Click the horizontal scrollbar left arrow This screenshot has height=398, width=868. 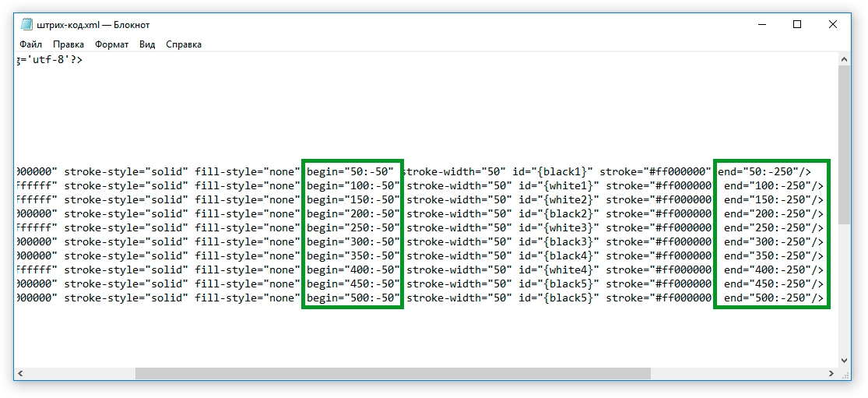(20, 373)
